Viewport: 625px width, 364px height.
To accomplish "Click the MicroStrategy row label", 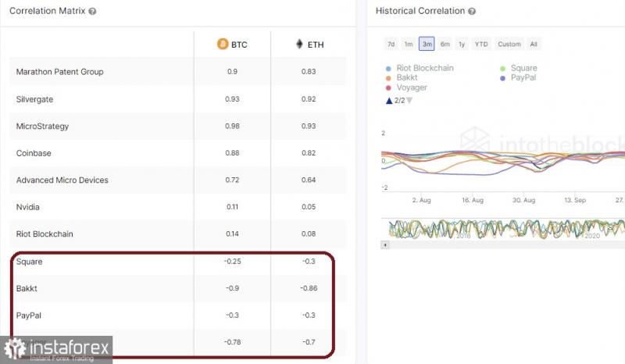I will [42, 127].
